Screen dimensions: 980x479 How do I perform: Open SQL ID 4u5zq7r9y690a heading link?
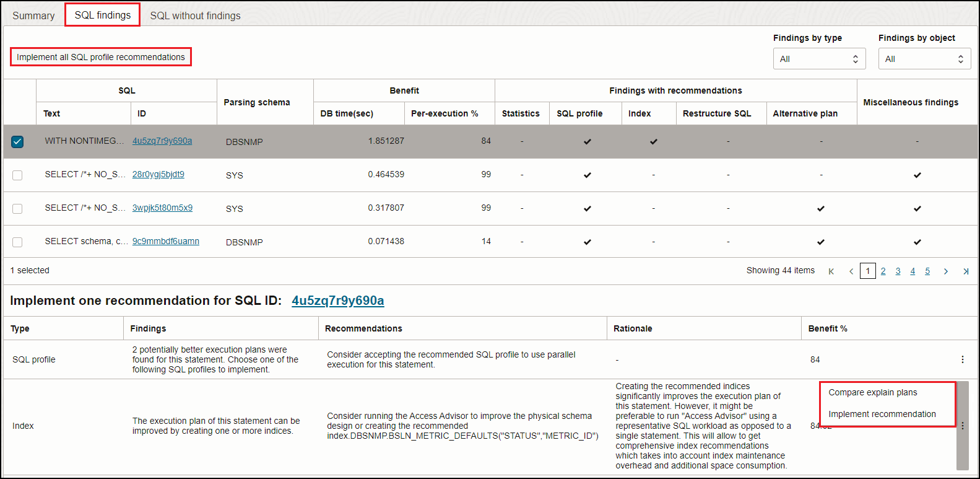pos(337,301)
